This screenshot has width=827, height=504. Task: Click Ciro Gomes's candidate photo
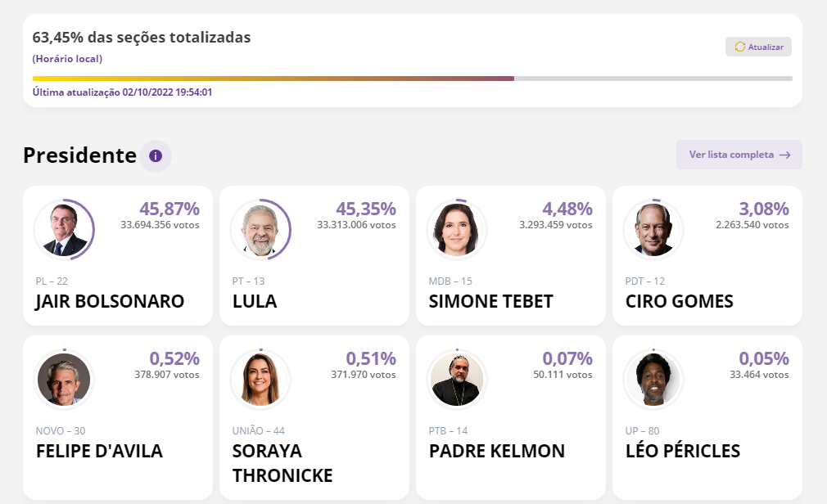click(x=653, y=230)
